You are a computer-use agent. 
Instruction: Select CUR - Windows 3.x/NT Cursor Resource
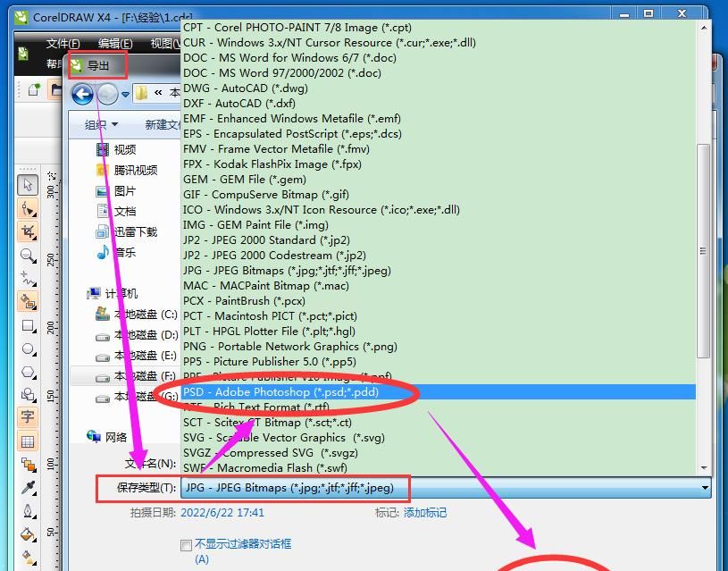(439, 43)
